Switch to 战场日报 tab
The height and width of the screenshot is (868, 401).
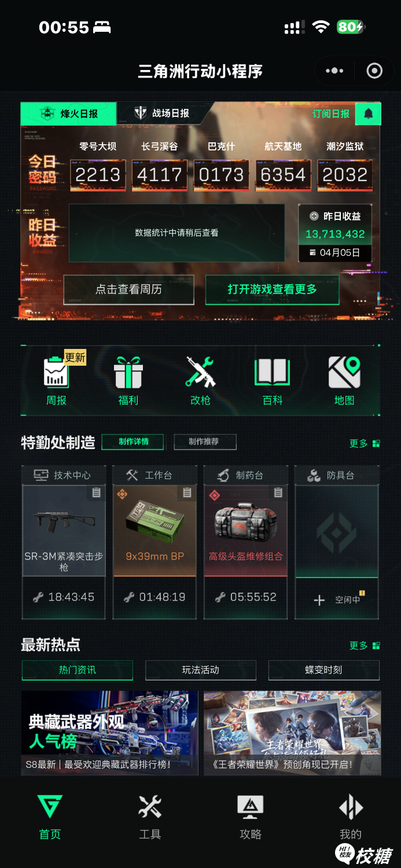163,113
